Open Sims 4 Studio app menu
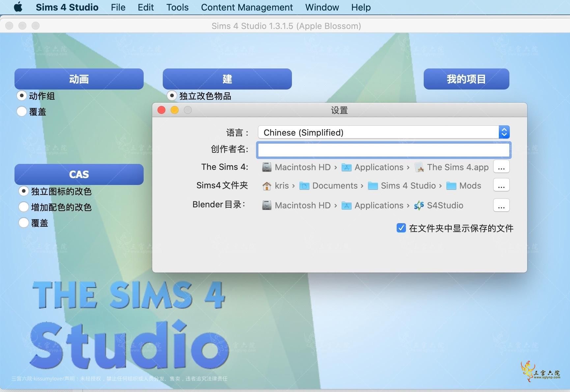570x392 pixels. [x=67, y=7]
